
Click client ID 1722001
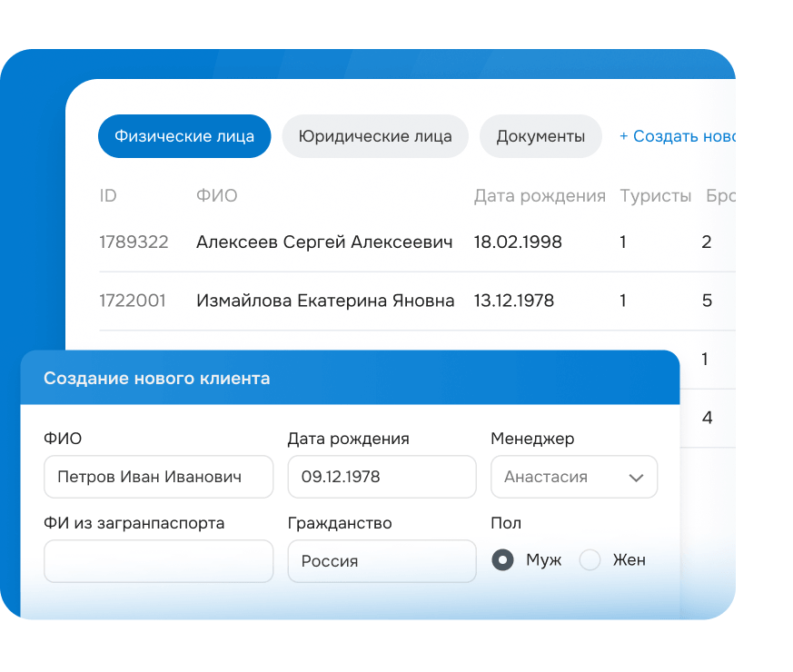[x=133, y=301]
